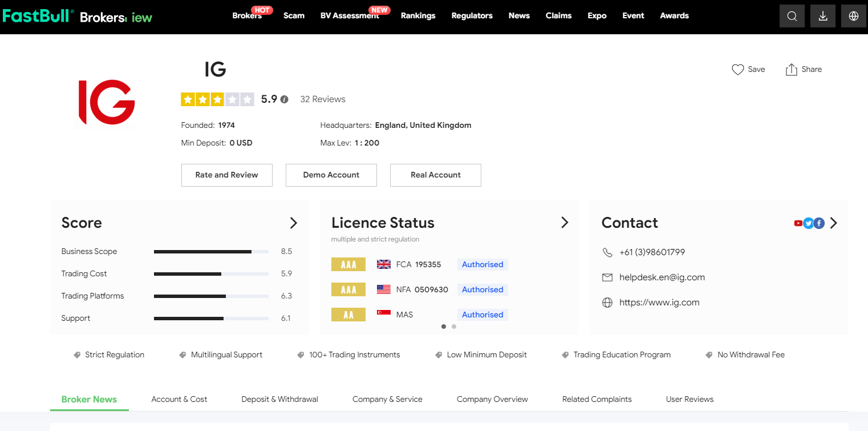Click the heart Save icon
This screenshot has width=868, height=431.
tap(737, 70)
